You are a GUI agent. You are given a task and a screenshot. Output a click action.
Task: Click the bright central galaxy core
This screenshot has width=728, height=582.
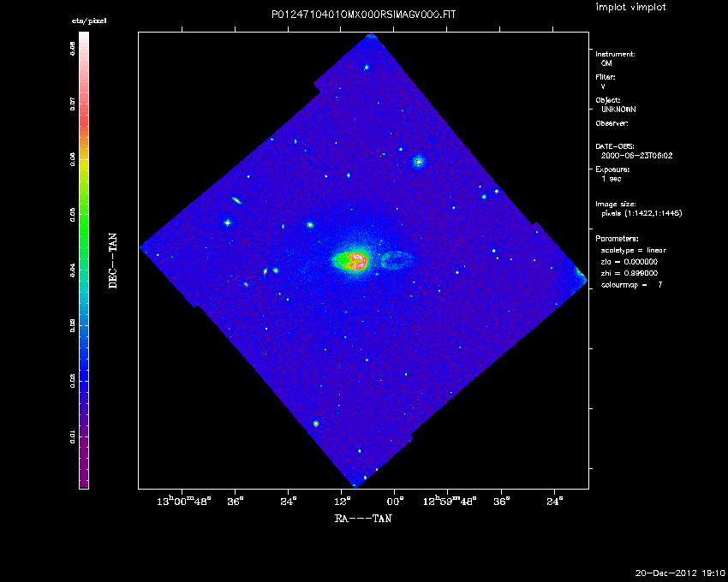357,260
